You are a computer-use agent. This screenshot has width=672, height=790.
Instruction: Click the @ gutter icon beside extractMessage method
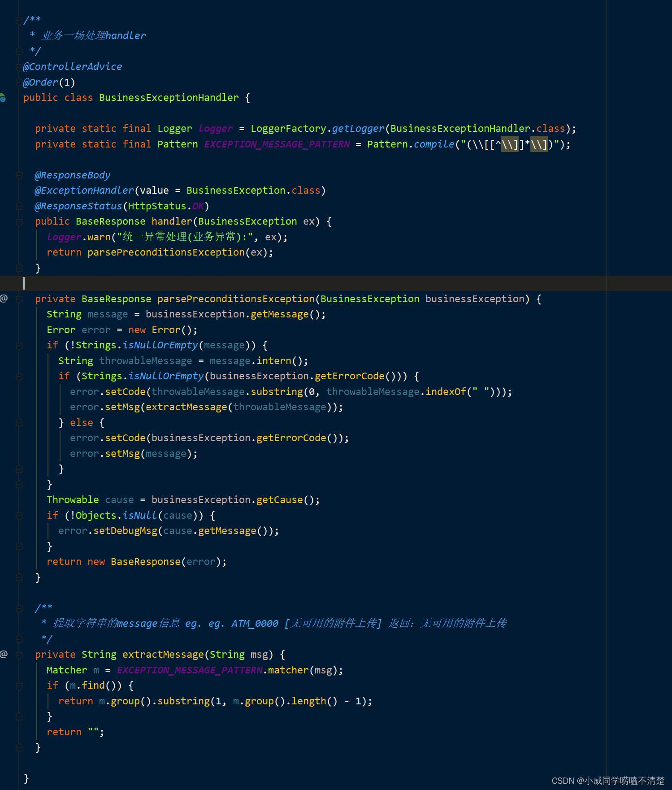pos(4,654)
